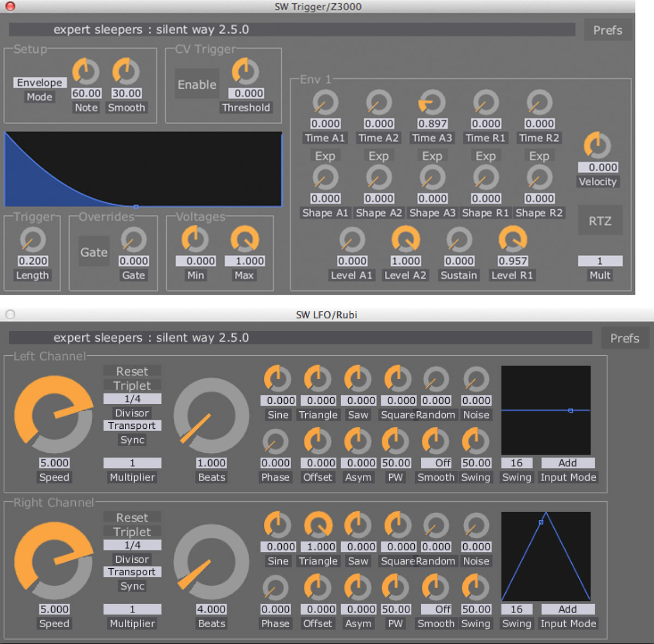Open Prefs in the SW Trigger window
This screenshot has height=644, width=654.
(608, 30)
